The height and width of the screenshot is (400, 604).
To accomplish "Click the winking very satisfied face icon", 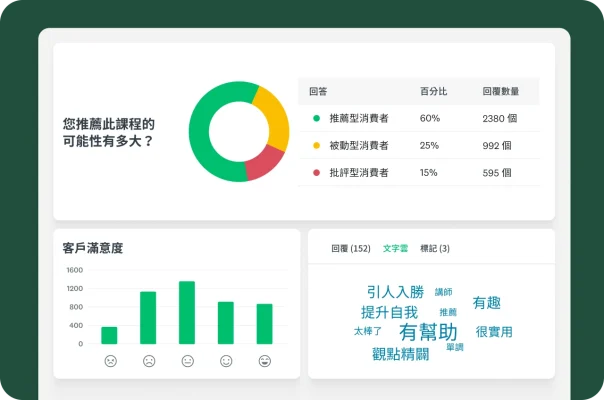I will [x=265, y=361].
